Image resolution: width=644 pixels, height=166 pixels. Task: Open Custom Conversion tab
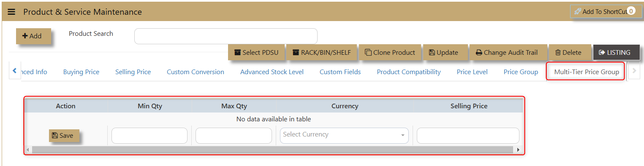(x=196, y=72)
